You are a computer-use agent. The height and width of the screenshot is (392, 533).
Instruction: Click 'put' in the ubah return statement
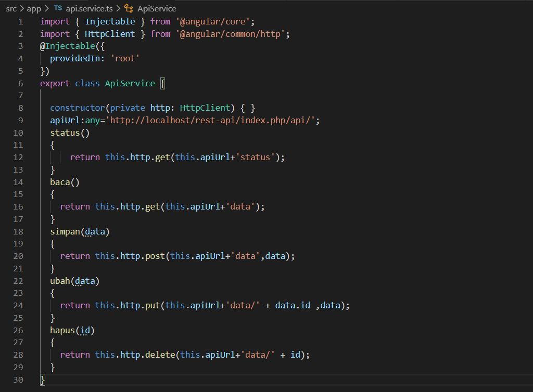[x=153, y=306]
